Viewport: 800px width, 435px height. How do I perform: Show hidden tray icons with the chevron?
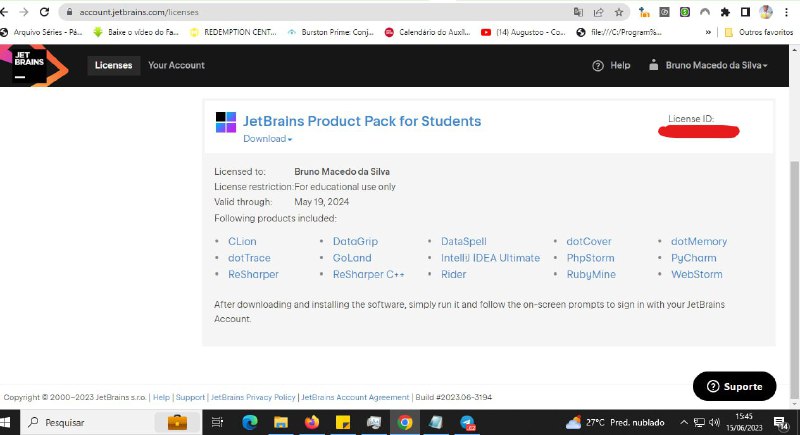click(684, 422)
